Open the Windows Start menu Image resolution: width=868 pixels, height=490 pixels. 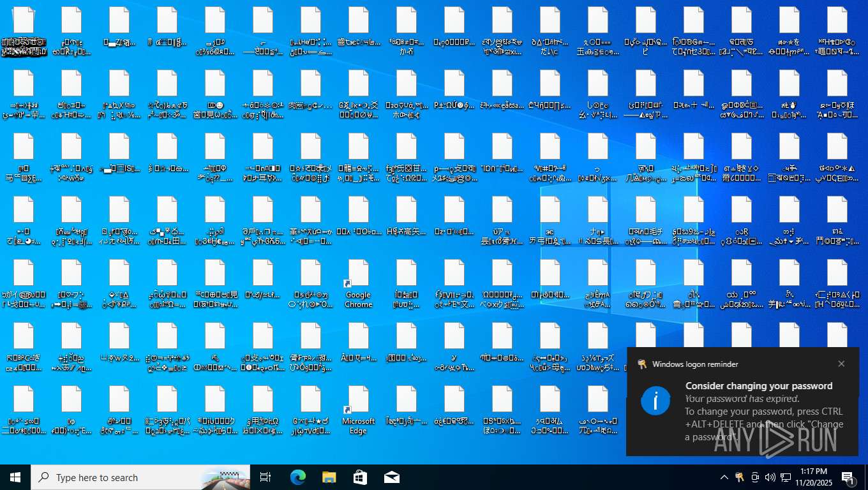click(x=15, y=477)
